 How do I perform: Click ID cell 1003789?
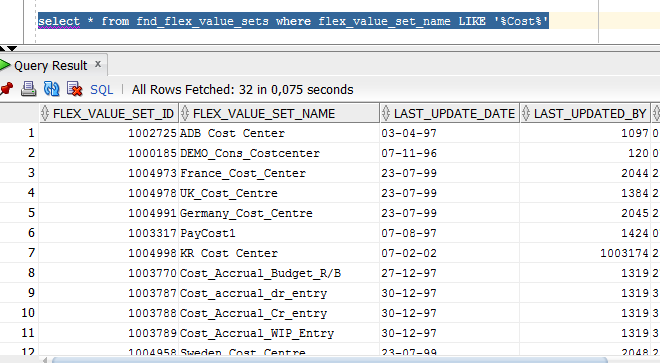[109, 333]
